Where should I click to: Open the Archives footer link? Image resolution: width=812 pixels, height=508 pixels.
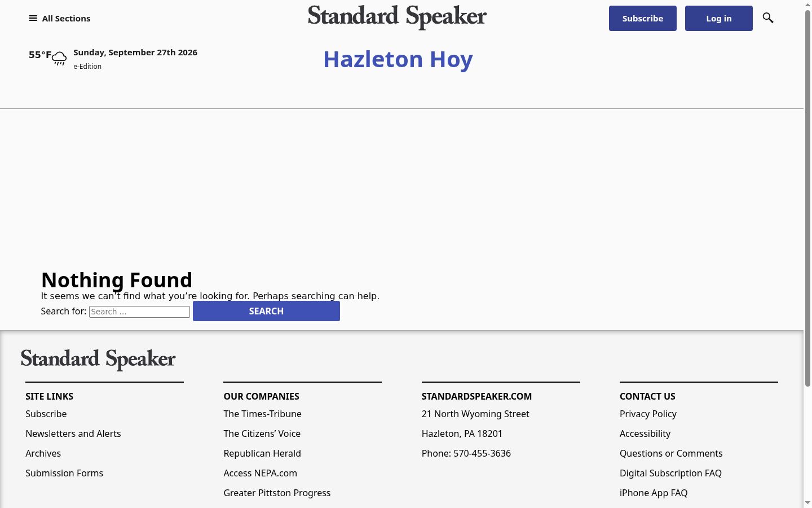pos(43,453)
